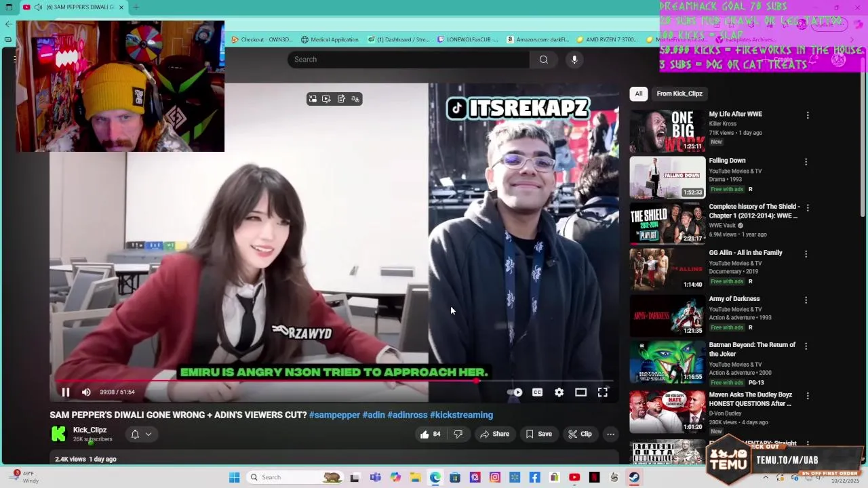The width and height of the screenshot is (868, 488).
Task: Expand the notification bell dropdown
Action: click(141, 434)
